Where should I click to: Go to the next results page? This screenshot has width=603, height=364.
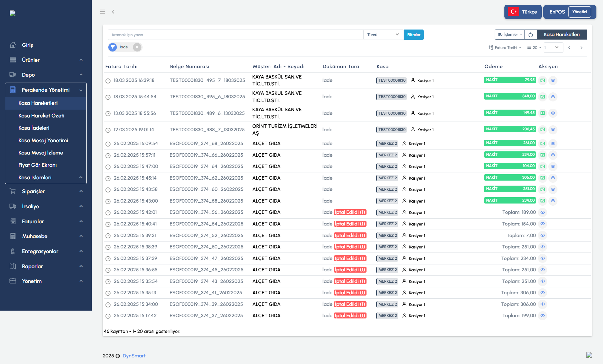581,48
